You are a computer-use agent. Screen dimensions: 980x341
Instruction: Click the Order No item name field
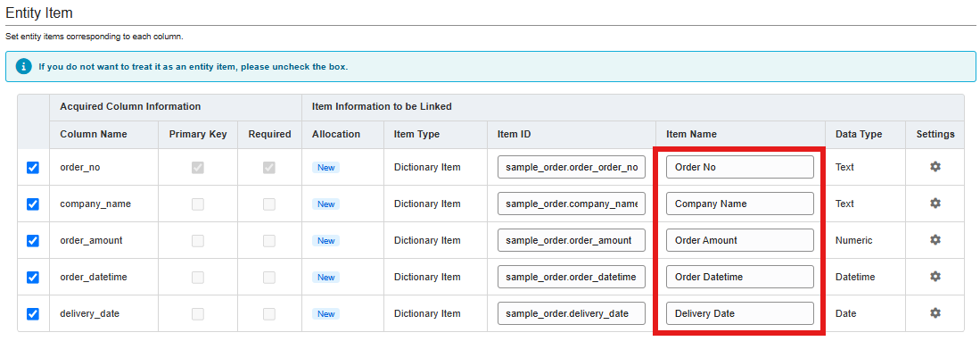point(740,167)
